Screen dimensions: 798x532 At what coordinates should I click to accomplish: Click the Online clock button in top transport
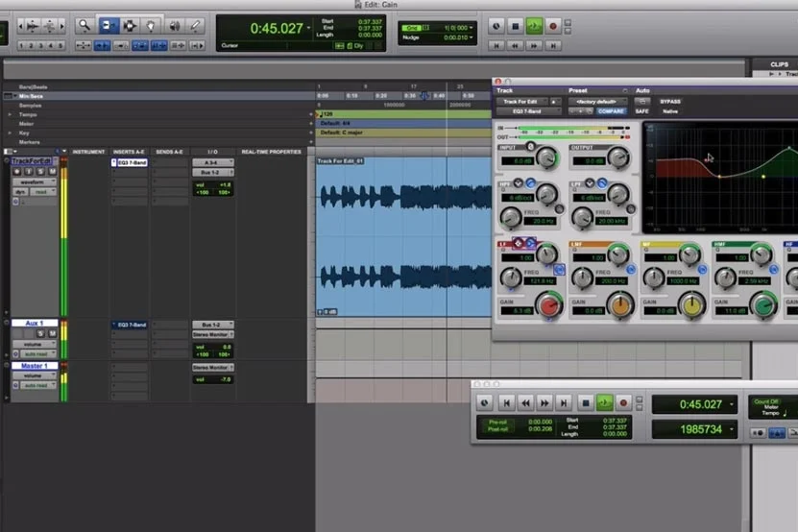click(496, 26)
